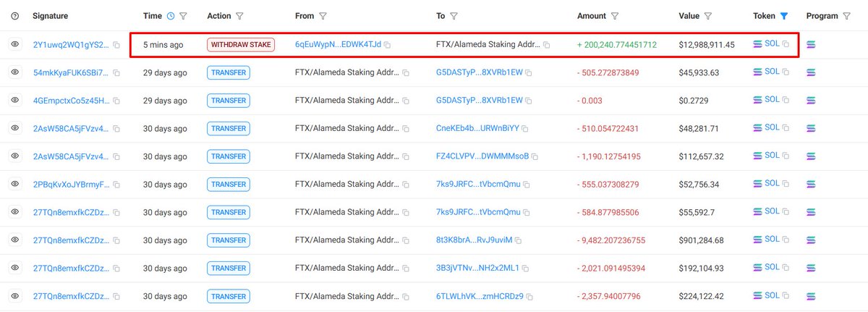Screen dimensions: 868x312
Task: Open the Program column filter
Action: (847, 16)
